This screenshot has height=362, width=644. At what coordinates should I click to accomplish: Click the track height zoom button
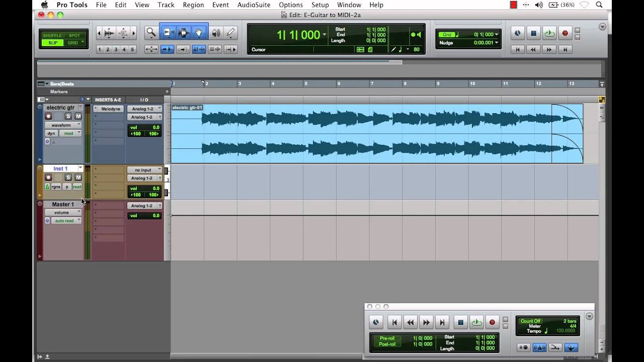pos(123,33)
